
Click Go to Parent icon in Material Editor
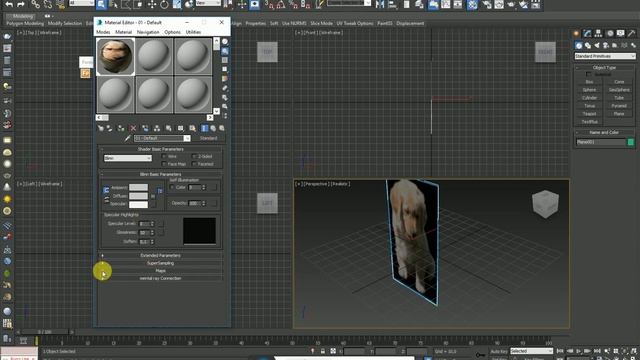click(213, 128)
